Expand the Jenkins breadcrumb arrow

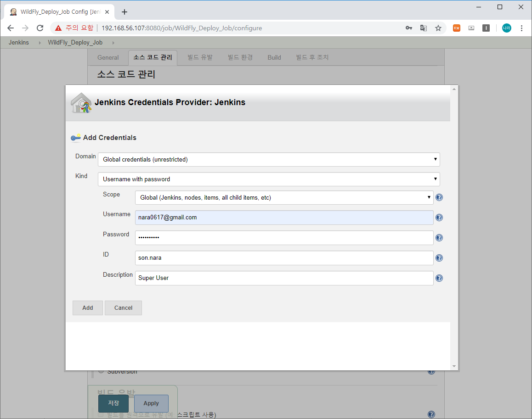coord(40,43)
